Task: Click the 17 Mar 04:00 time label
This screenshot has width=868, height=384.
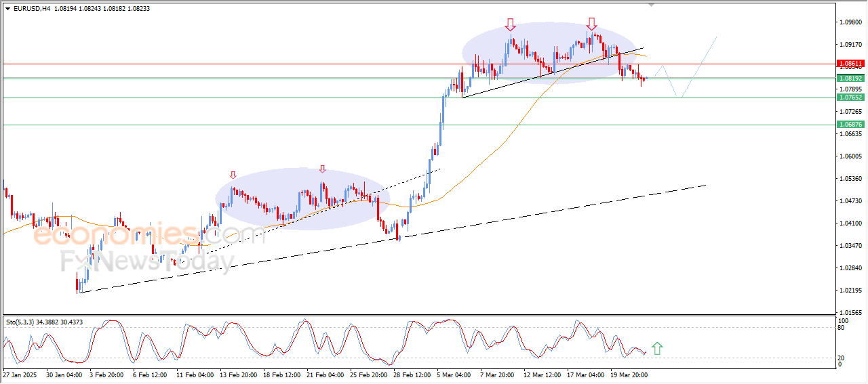Action: click(x=586, y=374)
